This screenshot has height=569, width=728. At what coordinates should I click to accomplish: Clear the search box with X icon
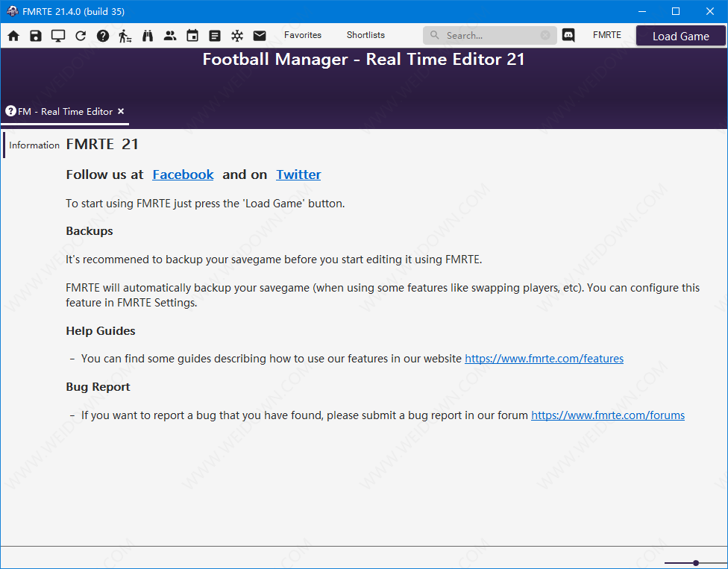545,35
